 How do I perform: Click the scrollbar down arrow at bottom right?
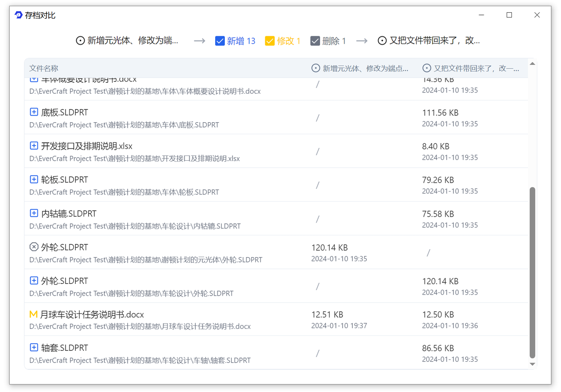pos(532,364)
